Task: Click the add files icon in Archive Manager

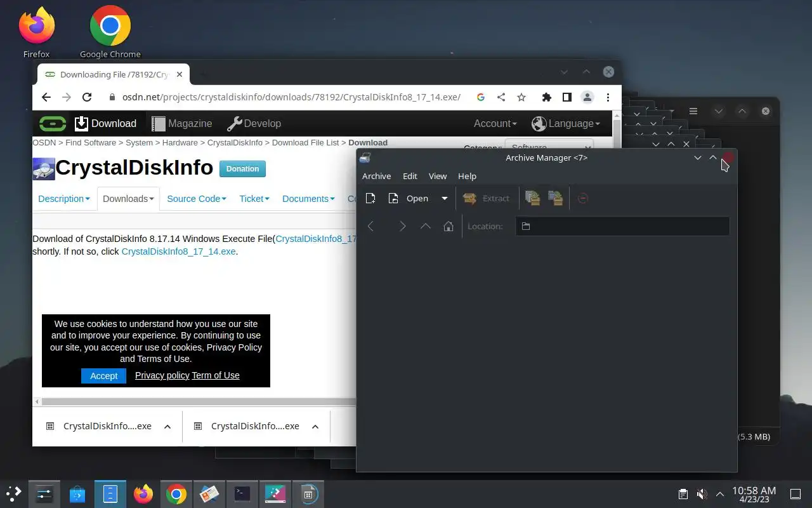Action: click(533, 198)
